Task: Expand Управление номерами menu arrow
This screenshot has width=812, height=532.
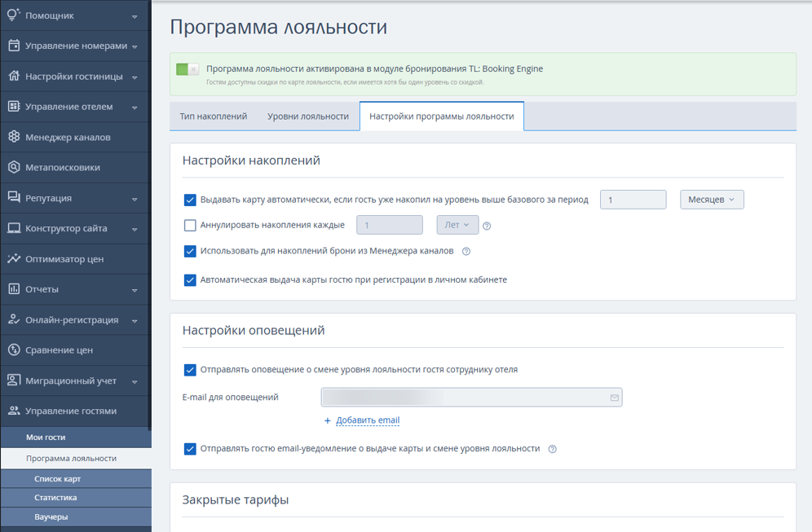Action: click(x=135, y=46)
